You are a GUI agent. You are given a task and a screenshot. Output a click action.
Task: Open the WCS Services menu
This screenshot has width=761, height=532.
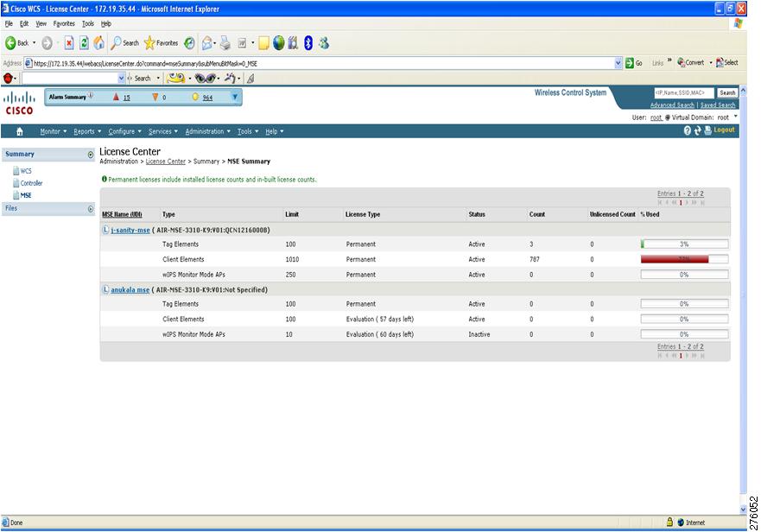[163, 131]
